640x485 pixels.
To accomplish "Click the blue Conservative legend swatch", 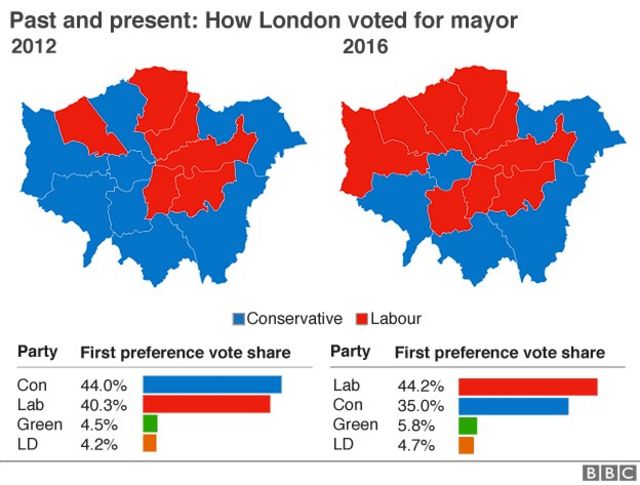I will 239,319.
